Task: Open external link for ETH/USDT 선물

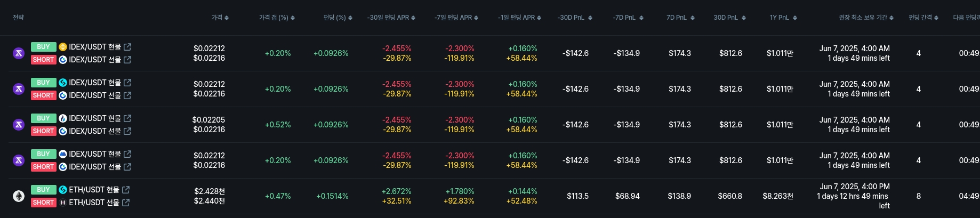Action: pos(126,203)
